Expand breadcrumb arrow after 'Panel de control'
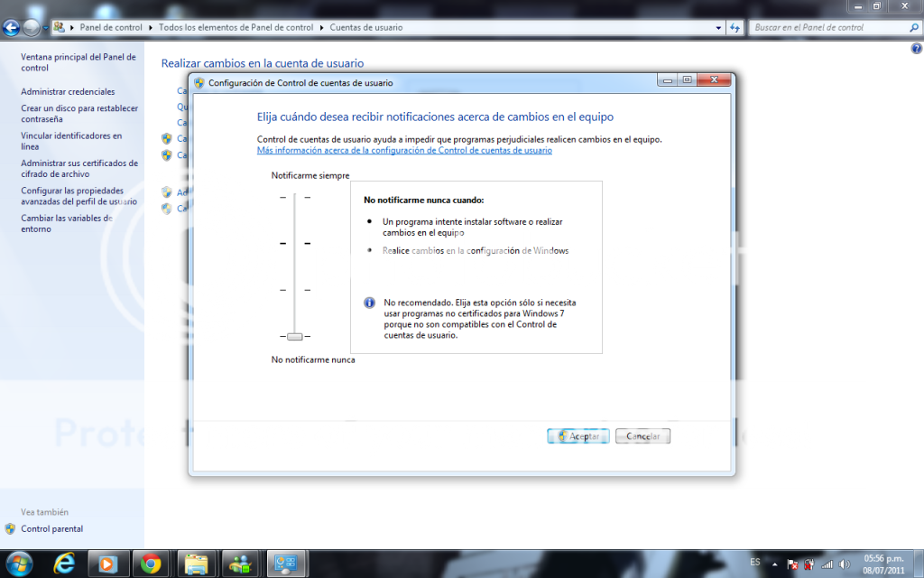This screenshot has width=924, height=578. (151, 28)
